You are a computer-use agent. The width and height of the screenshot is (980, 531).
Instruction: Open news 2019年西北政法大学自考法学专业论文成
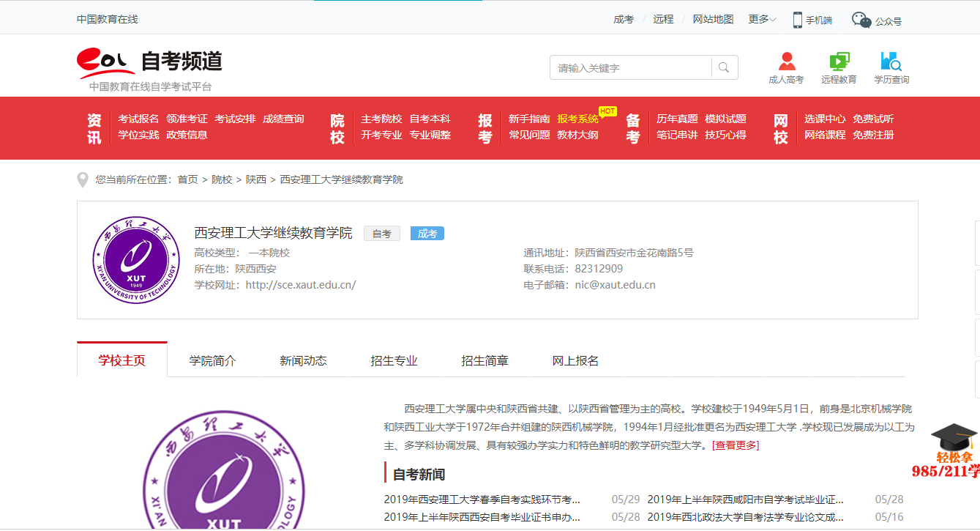tap(746, 517)
